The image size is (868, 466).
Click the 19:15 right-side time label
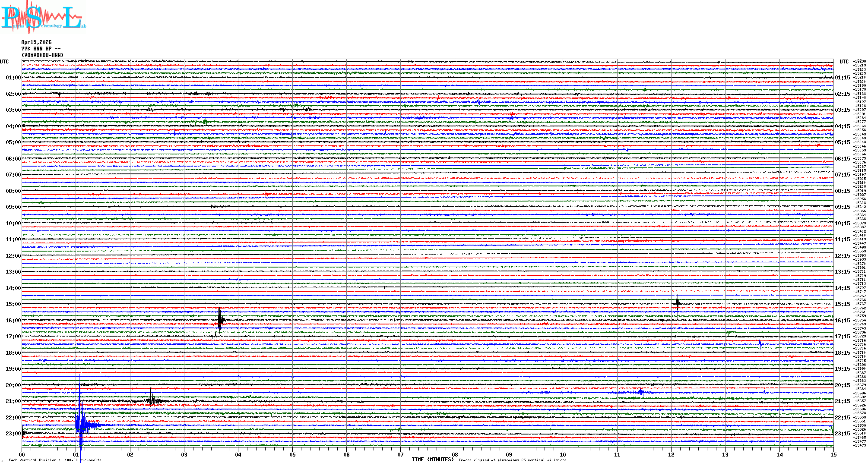click(x=842, y=369)
